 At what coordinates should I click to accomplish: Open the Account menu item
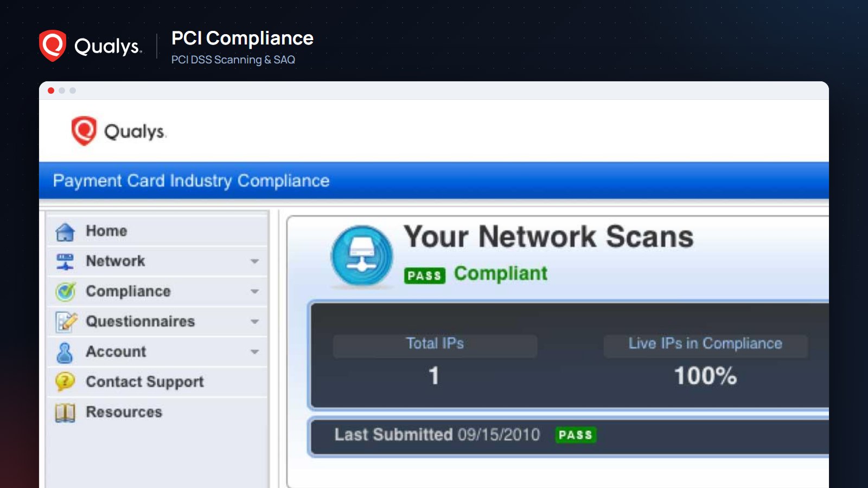pyautogui.click(x=157, y=352)
